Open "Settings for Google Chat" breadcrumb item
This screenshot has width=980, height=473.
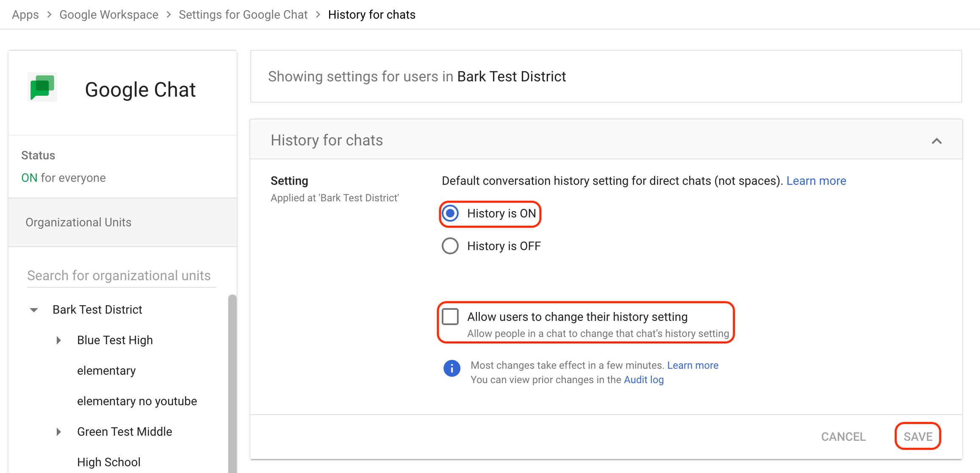click(x=243, y=14)
